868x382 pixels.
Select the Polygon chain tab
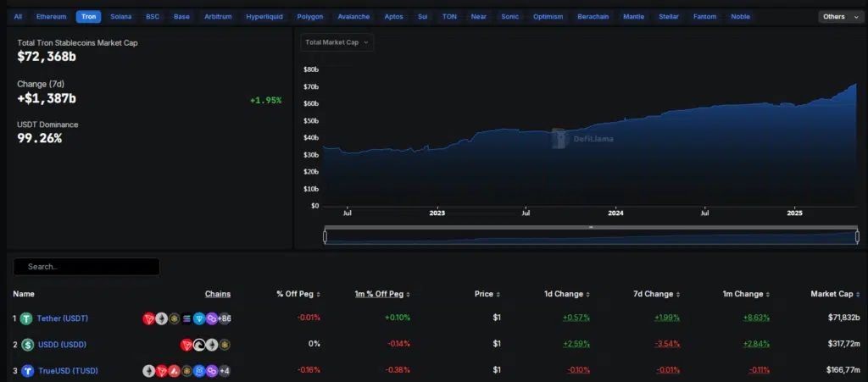tap(310, 17)
